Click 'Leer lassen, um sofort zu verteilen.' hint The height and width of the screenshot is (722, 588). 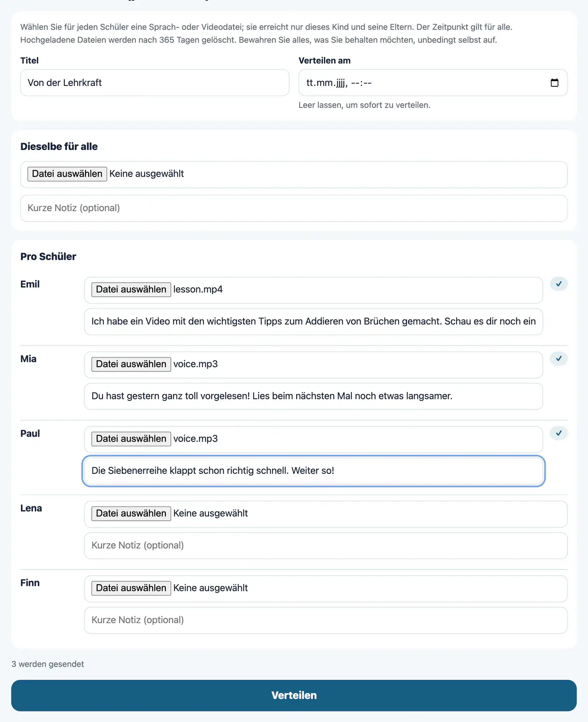[x=364, y=105]
